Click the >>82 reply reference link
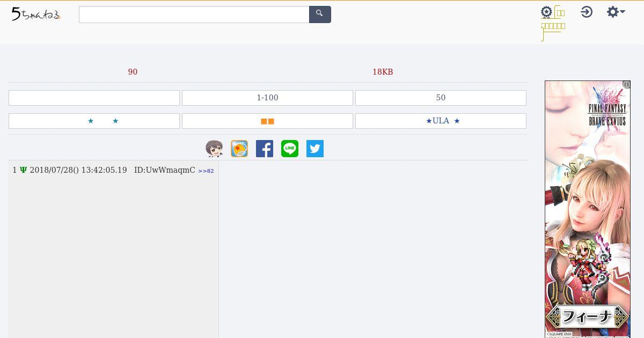This screenshot has height=338, width=644. pos(206,171)
